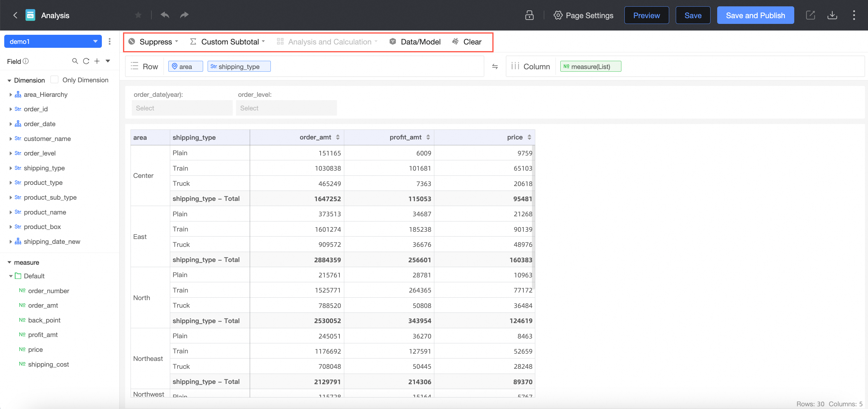868x409 pixels.
Task: Swap rows and columns icon
Action: click(x=495, y=67)
